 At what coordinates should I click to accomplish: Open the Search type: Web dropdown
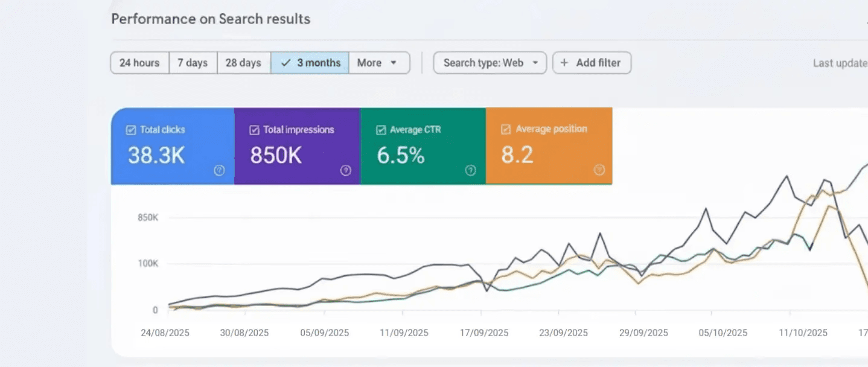(x=489, y=63)
